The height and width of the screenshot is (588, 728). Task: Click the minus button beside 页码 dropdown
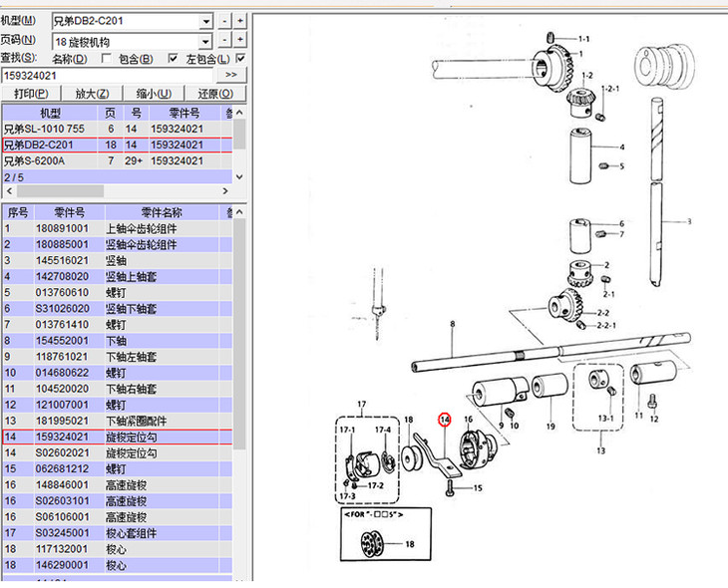[225, 39]
